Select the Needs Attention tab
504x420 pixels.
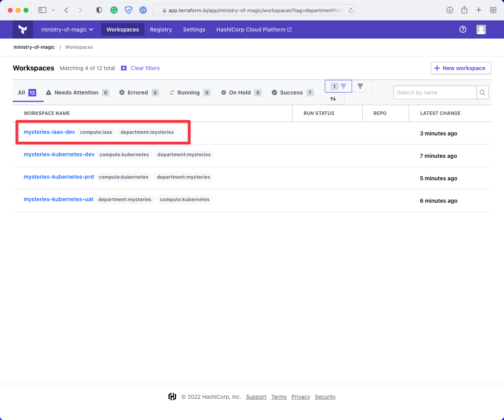click(78, 93)
